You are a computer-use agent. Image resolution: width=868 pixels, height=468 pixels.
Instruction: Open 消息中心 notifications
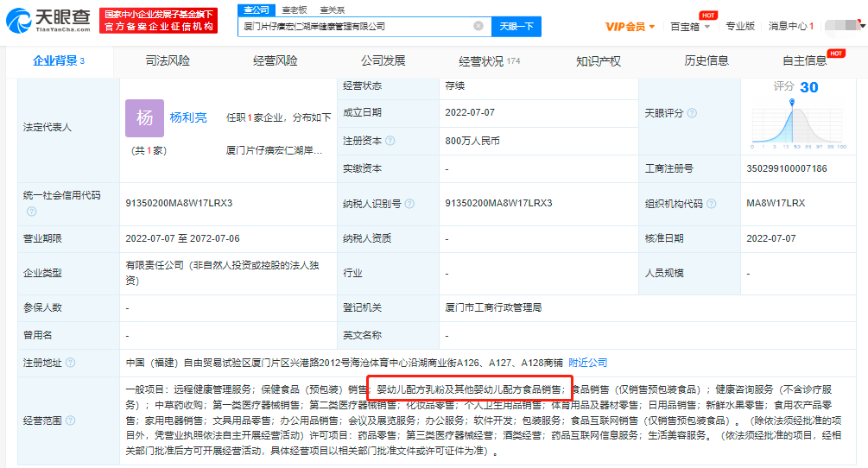tap(791, 26)
